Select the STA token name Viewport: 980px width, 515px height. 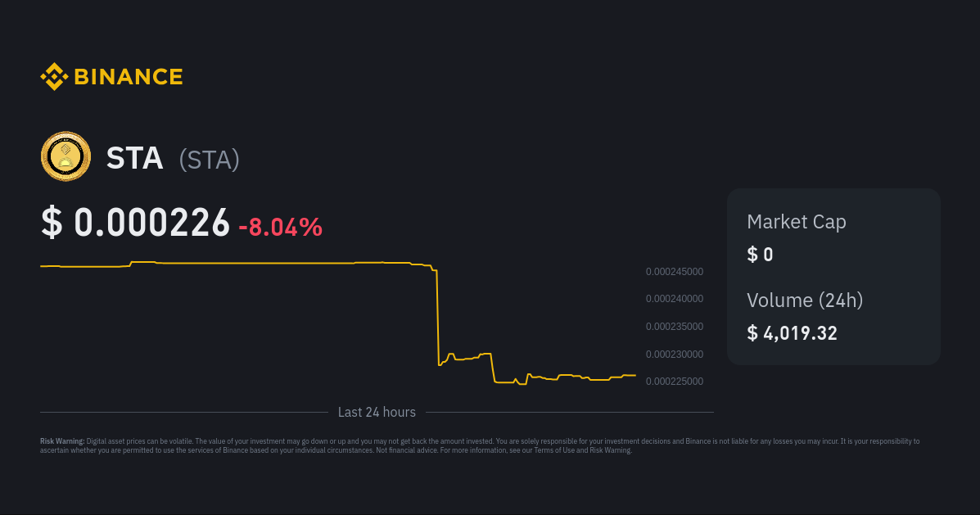pos(134,158)
